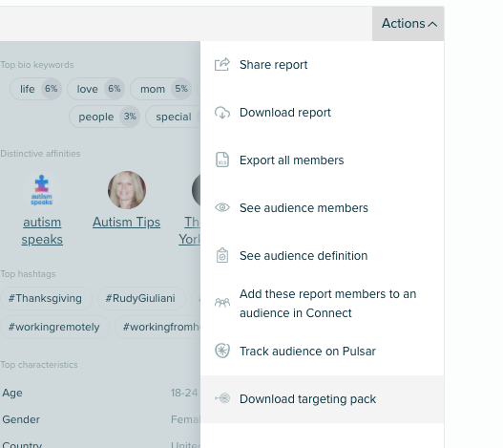
Task: Choose Download targeting pack entry
Action: click(323, 399)
